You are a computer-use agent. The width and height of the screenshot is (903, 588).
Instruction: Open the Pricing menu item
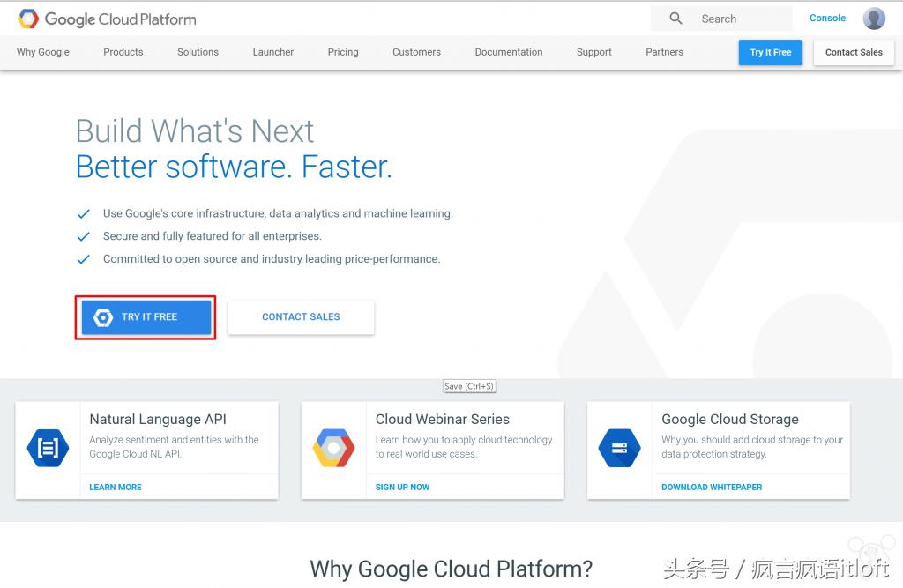tap(343, 52)
